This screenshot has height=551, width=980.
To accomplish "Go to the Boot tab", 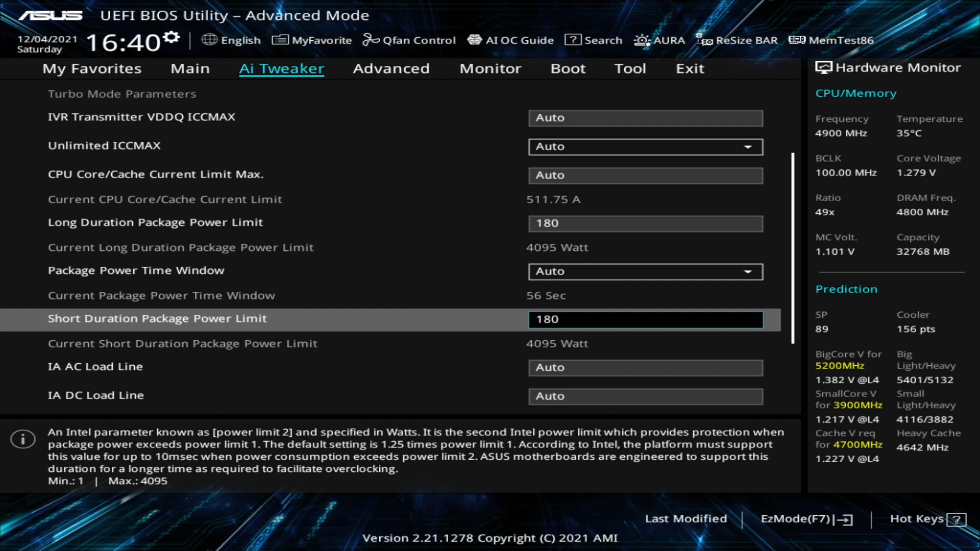I will coord(568,68).
